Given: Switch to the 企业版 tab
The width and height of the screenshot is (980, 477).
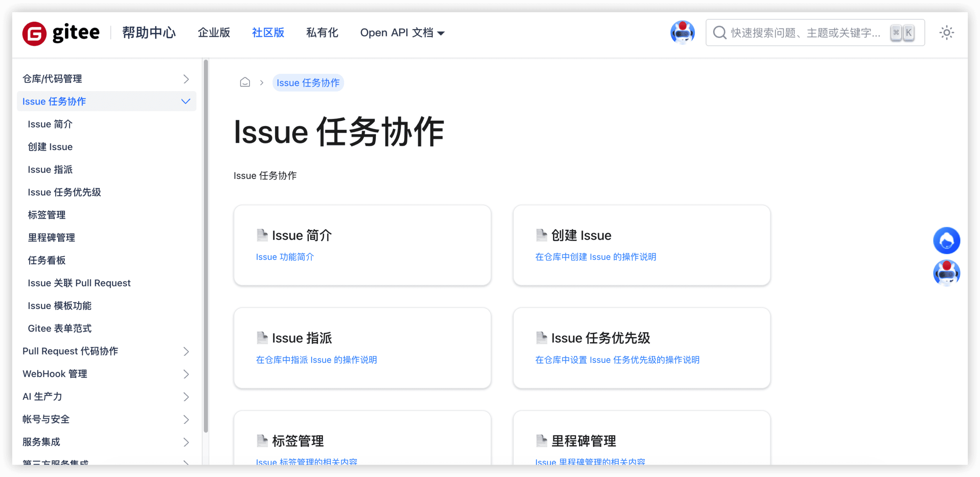Looking at the screenshot, I should [x=214, y=33].
